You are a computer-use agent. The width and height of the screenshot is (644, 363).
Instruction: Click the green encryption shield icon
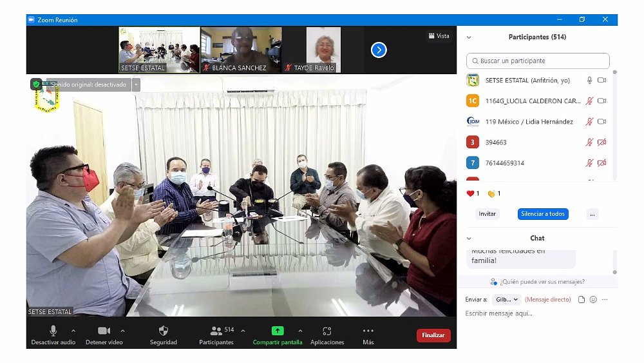(36, 84)
